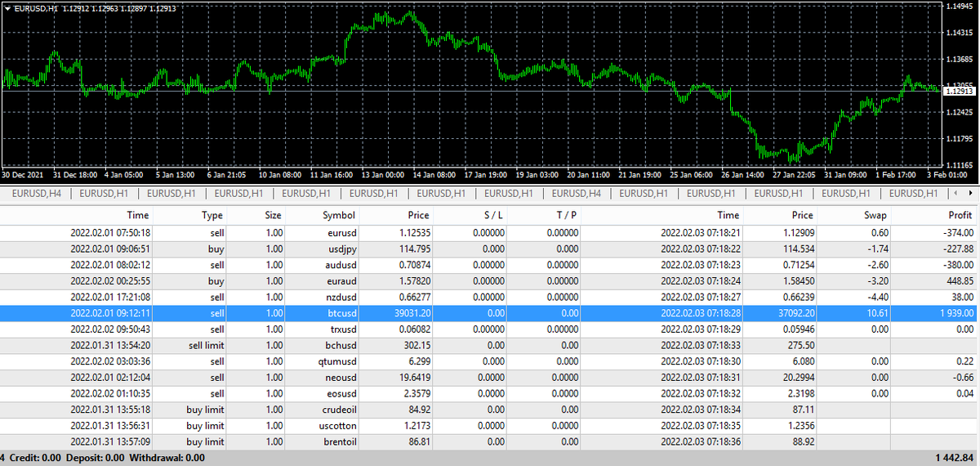
Task: Click the 1.14945 level on the price scale
Action: [x=961, y=7]
